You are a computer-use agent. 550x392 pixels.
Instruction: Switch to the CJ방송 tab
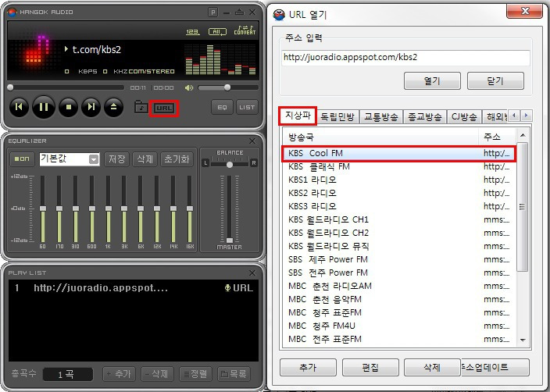tap(464, 117)
